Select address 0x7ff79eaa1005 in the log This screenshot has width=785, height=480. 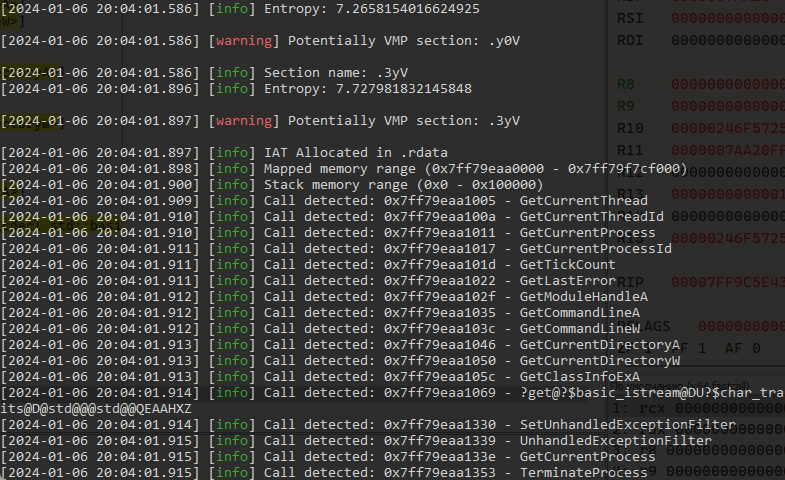coord(440,201)
